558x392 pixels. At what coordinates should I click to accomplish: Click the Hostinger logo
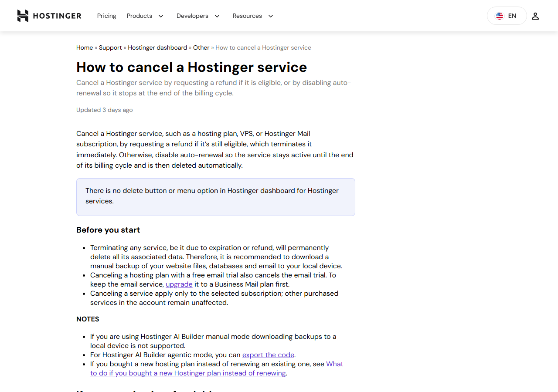tap(49, 16)
